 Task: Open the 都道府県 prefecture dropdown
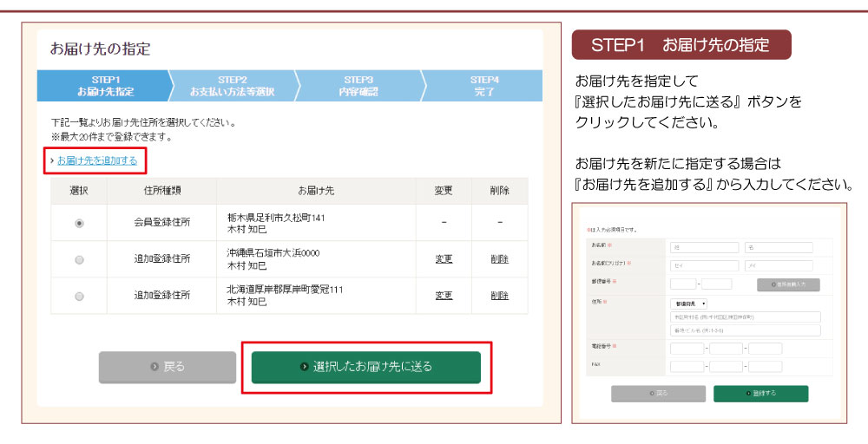point(689,304)
